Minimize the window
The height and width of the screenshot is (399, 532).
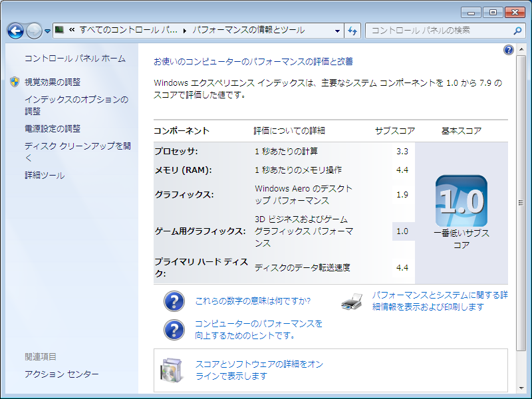pos(471,13)
